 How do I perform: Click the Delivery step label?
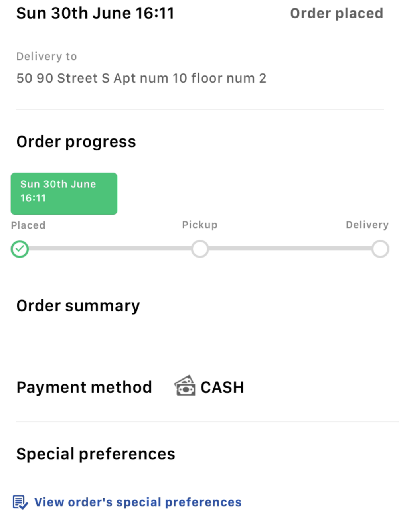(367, 225)
